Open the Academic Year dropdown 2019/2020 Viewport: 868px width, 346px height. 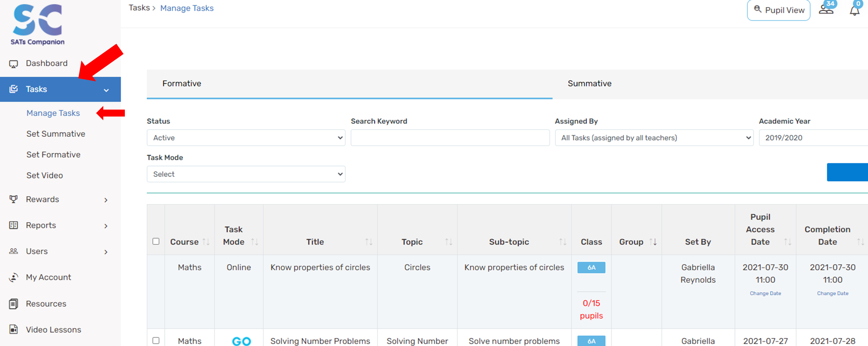pos(813,138)
